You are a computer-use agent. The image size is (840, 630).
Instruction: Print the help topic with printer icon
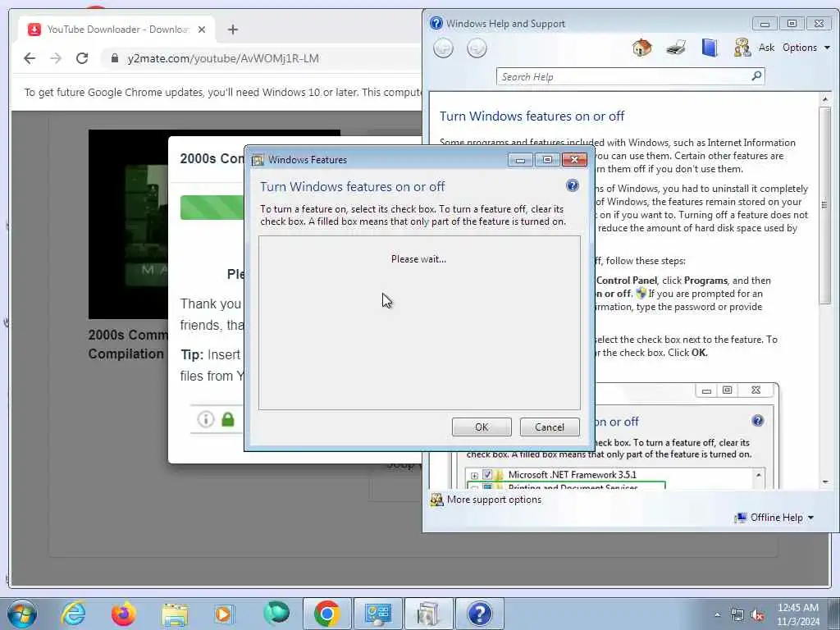[676, 48]
